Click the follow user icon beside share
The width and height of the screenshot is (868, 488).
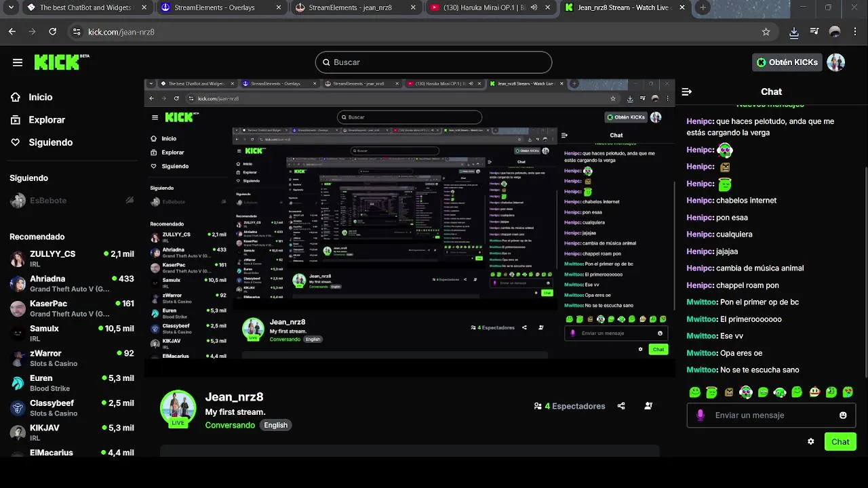pos(648,406)
